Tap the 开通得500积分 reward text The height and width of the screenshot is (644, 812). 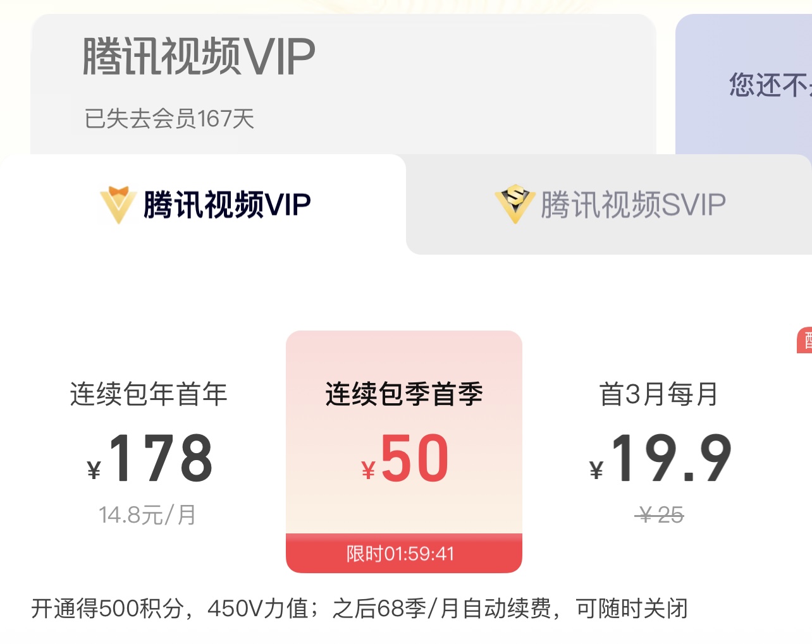[108, 609]
